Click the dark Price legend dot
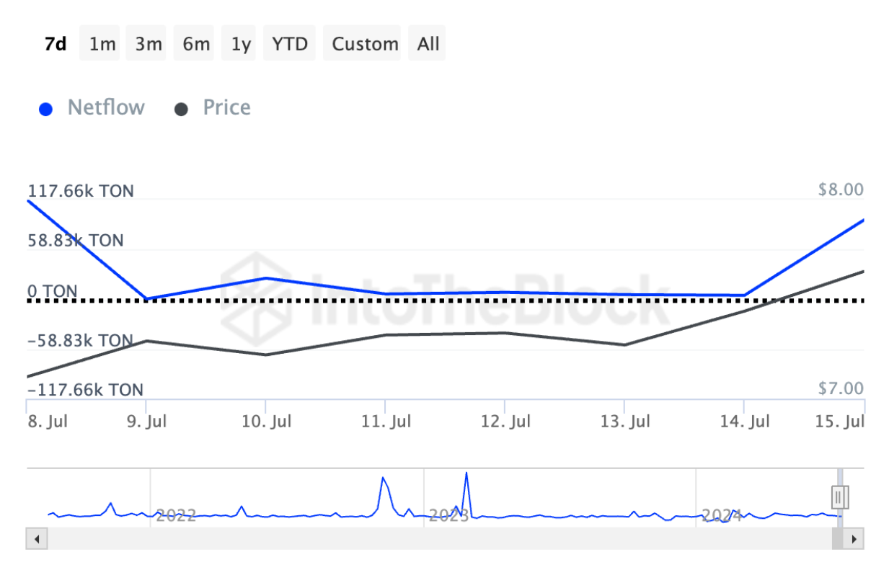 click(182, 110)
